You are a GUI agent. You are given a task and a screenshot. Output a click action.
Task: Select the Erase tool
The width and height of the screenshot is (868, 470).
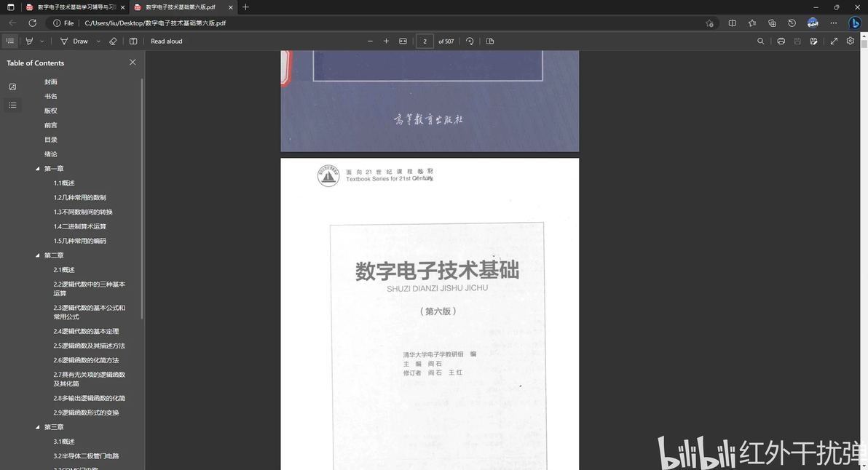point(113,41)
